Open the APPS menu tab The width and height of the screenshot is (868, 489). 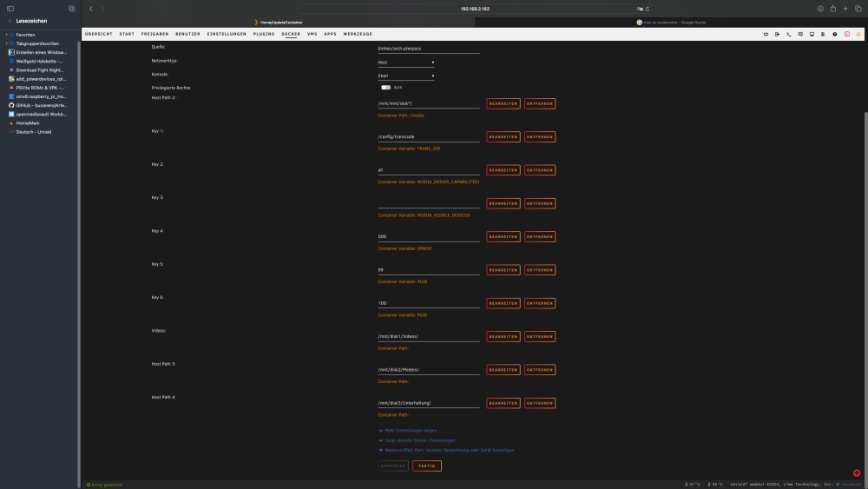click(330, 34)
